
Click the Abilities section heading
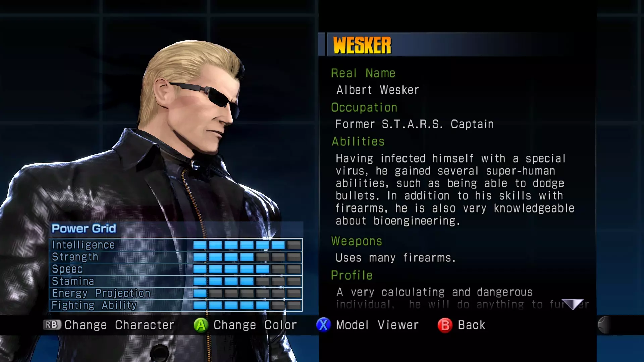pyautogui.click(x=358, y=141)
